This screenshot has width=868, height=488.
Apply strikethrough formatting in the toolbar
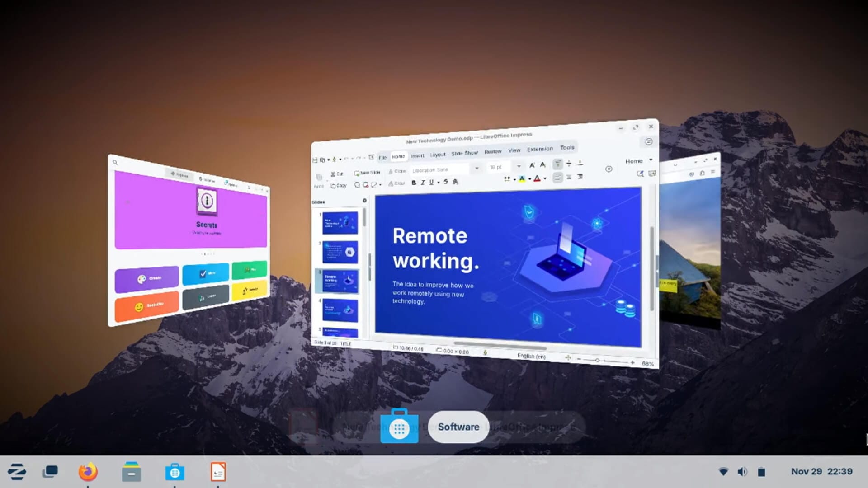pos(446,183)
